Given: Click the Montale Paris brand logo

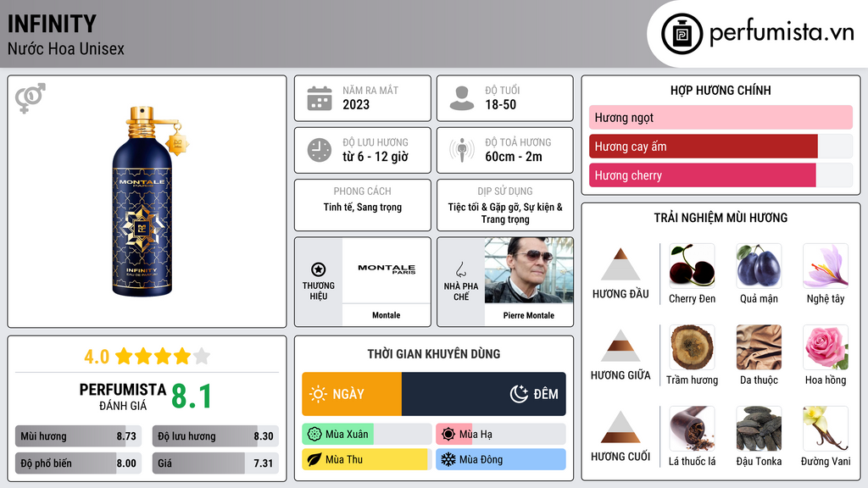Looking at the screenshot, I should click(387, 269).
